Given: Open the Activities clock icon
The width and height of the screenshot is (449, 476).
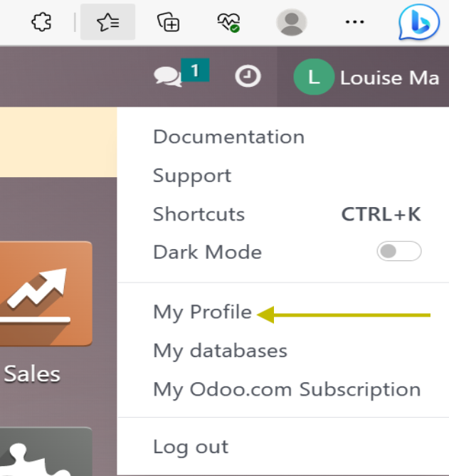Looking at the screenshot, I should click(248, 76).
